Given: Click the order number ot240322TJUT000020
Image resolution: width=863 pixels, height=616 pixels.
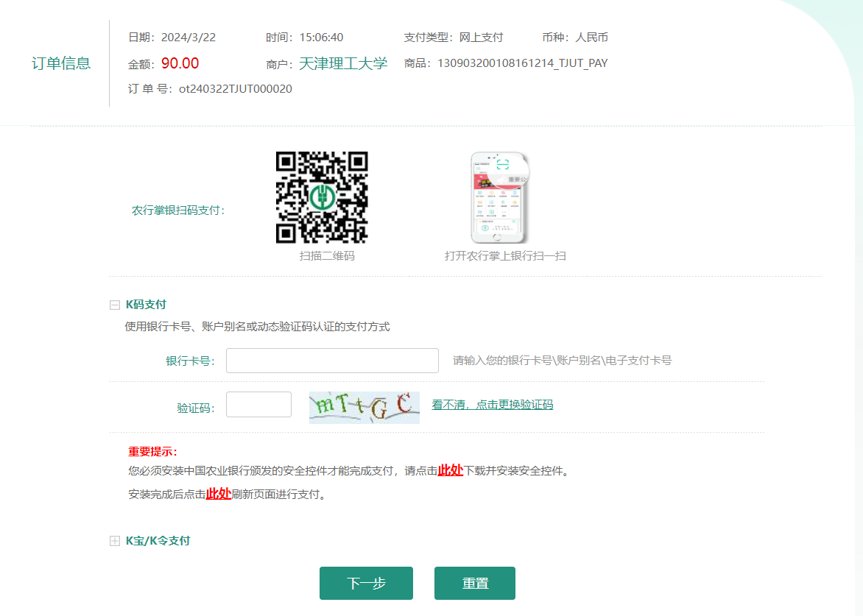Looking at the screenshot, I should (x=235, y=89).
